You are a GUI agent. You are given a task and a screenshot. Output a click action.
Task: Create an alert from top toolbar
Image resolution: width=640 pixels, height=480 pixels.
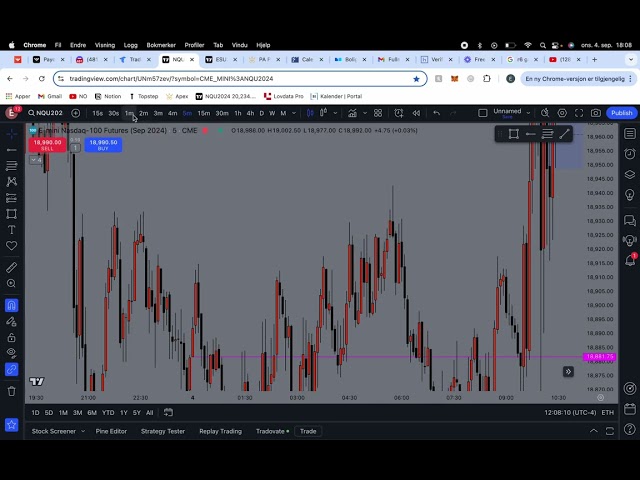pos(399,113)
